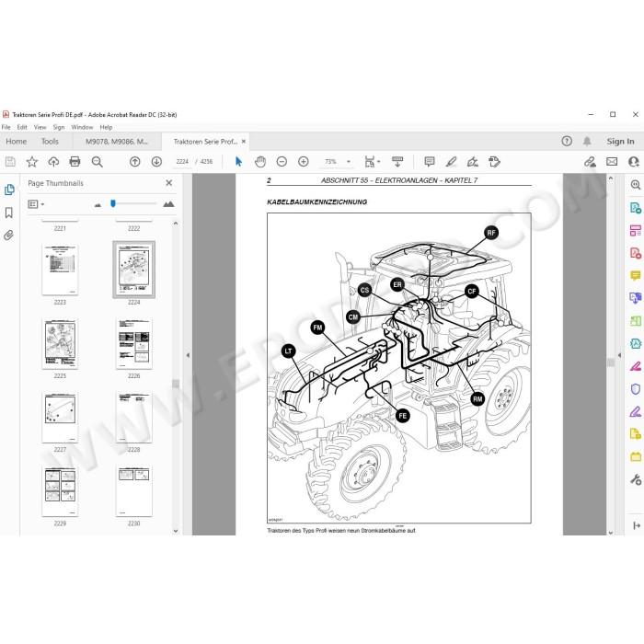The image size is (644, 644).
Task: Select page 2227 thumbnail
Action: (60, 418)
